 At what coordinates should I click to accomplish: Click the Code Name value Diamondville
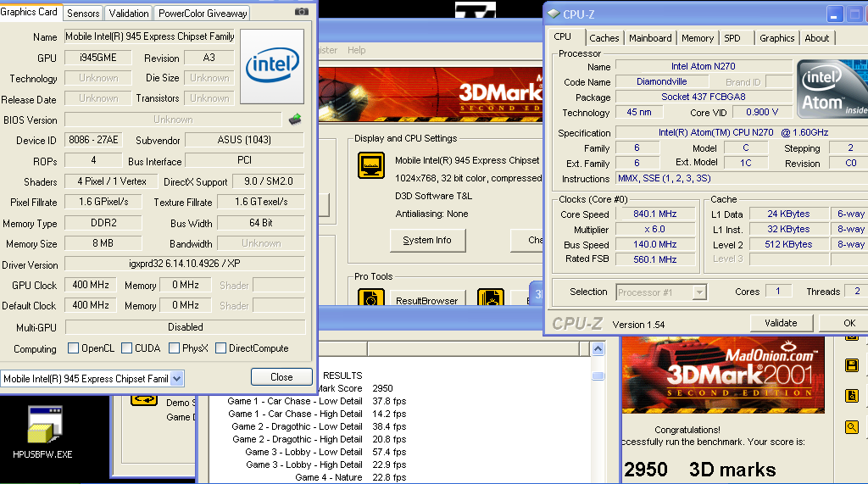tap(661, 81)
